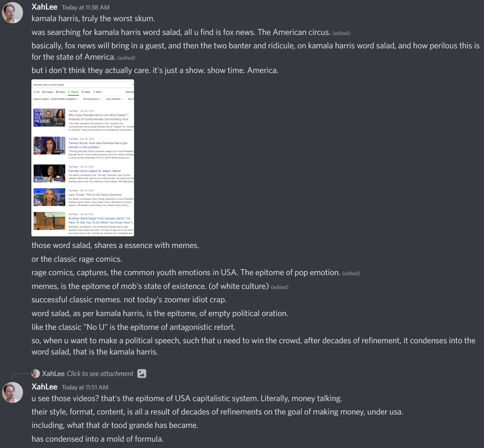Click the Maps tab in the screenshot
This screenshot has height=448, width=484.
[x=86, y=92]
